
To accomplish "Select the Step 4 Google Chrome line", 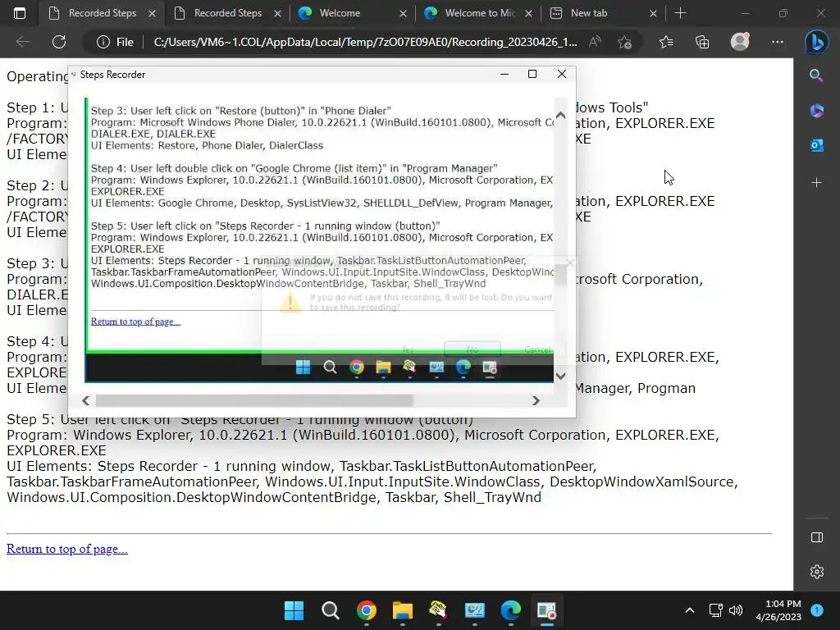I will pyautogui.click(x=294, y=168).
